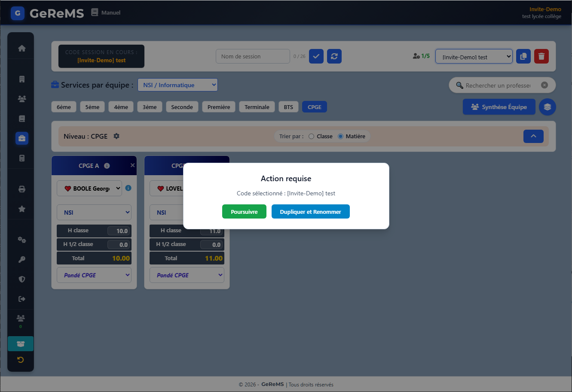572x392 pixels.
Task: Click the logout arrow icon in sidebar
Action: [x=21, y=299]
